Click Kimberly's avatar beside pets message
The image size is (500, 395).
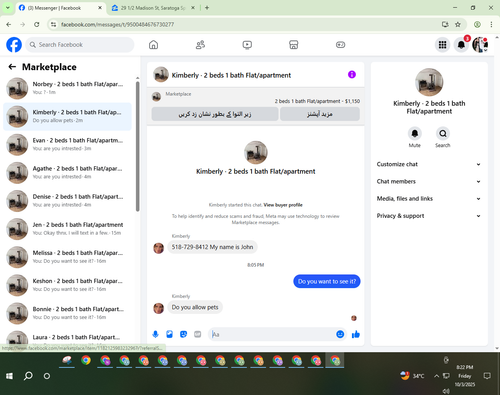[x=158, y=308]
